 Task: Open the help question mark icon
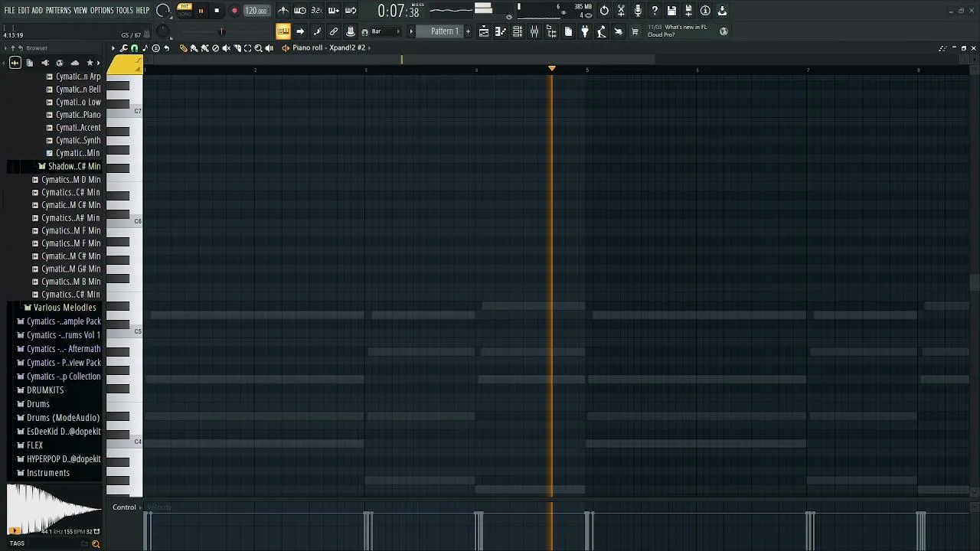tap(655, 11)
